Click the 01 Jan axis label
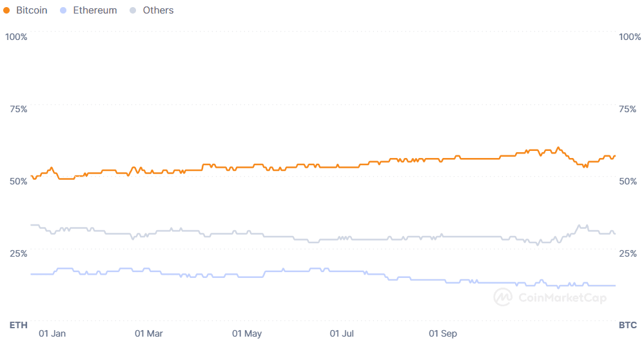Image resolution: width=644 pixels, height=345 pixels. pos(52,333)
